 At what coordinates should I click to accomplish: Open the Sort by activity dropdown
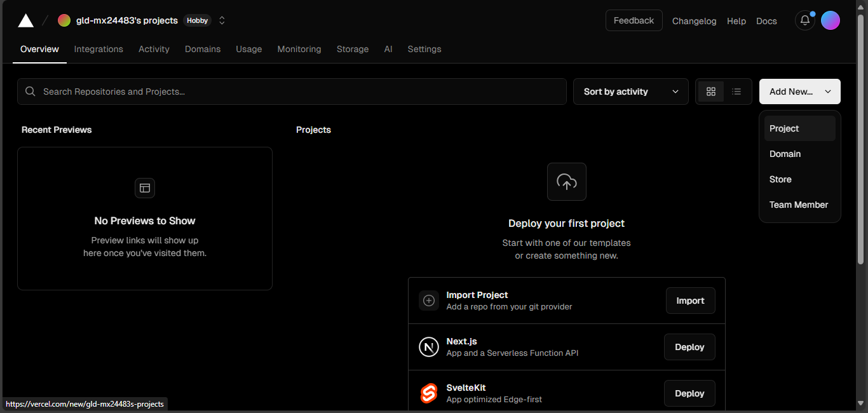click(630, 91)
